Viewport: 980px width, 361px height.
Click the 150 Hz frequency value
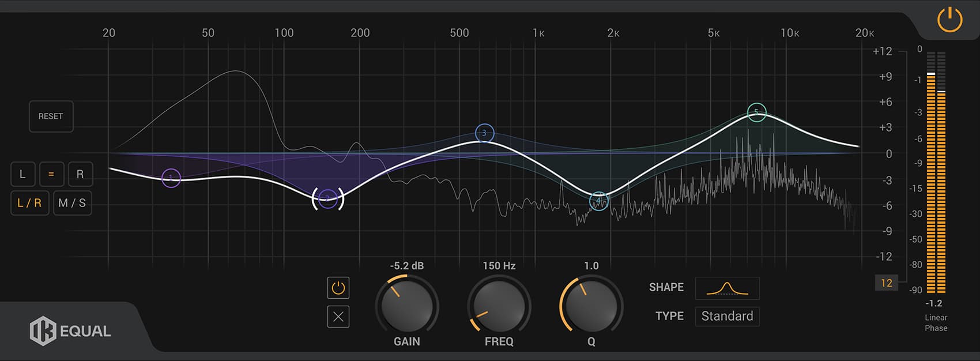[499, 266]
